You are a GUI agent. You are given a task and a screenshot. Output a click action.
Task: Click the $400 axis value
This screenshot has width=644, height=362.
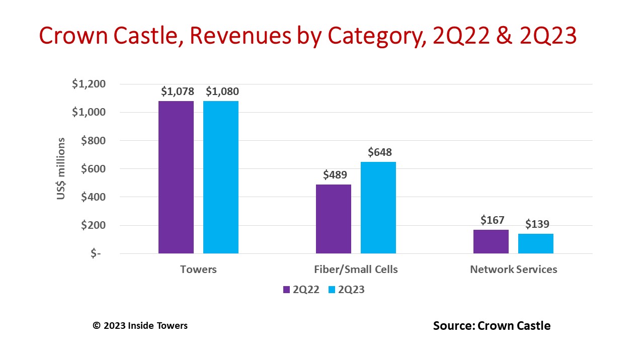(93, 197)
